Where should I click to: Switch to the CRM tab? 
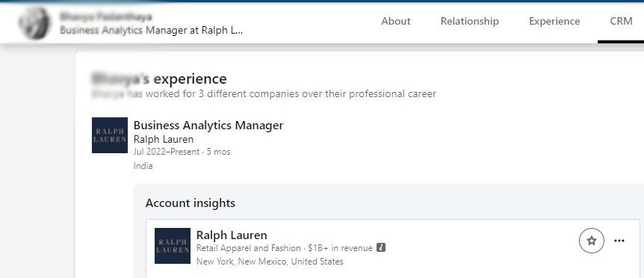(621, 22)
